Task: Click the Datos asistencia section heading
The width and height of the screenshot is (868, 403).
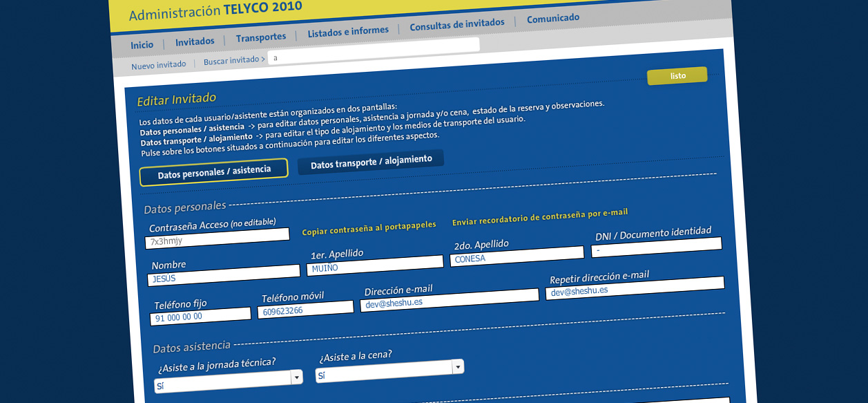Action: coord(192,346)
